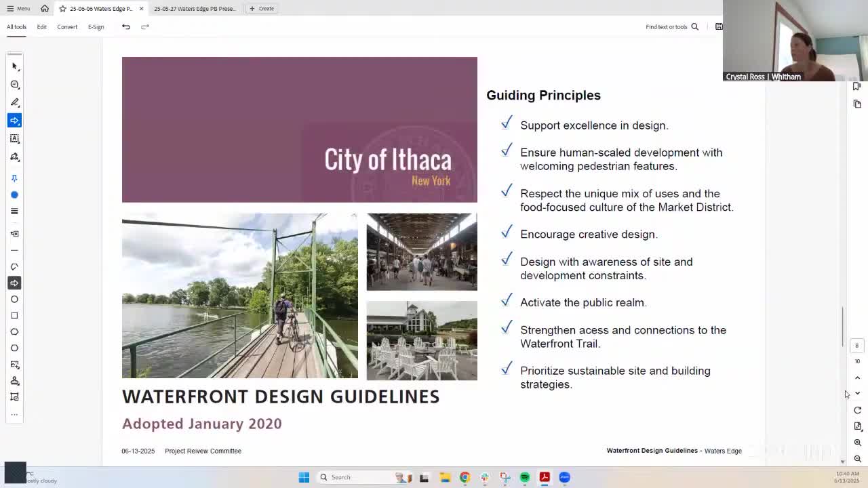Screen dimensions: 868x488
Task: Go to previous page arrow
Action: coord(857,378)
